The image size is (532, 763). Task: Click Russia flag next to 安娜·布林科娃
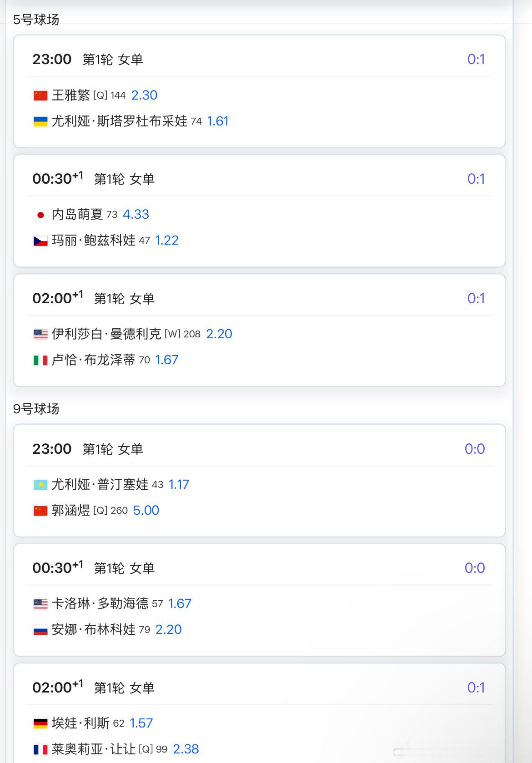coord(40,630)
